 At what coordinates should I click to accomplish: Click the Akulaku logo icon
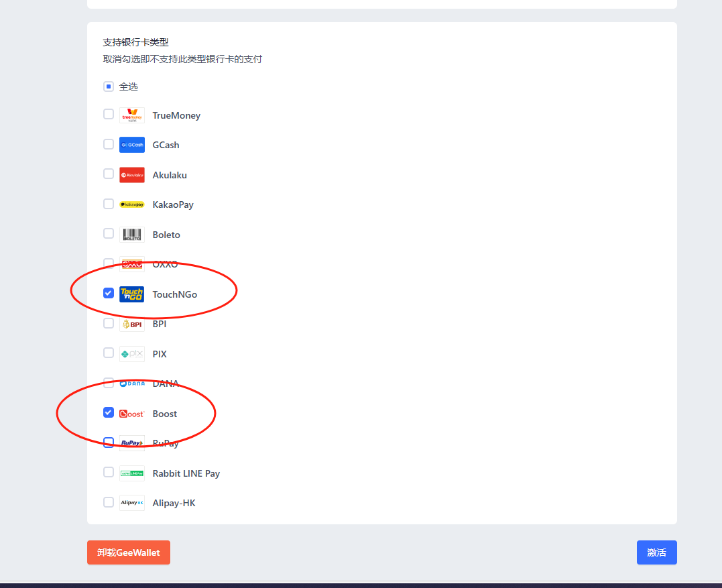131,174
